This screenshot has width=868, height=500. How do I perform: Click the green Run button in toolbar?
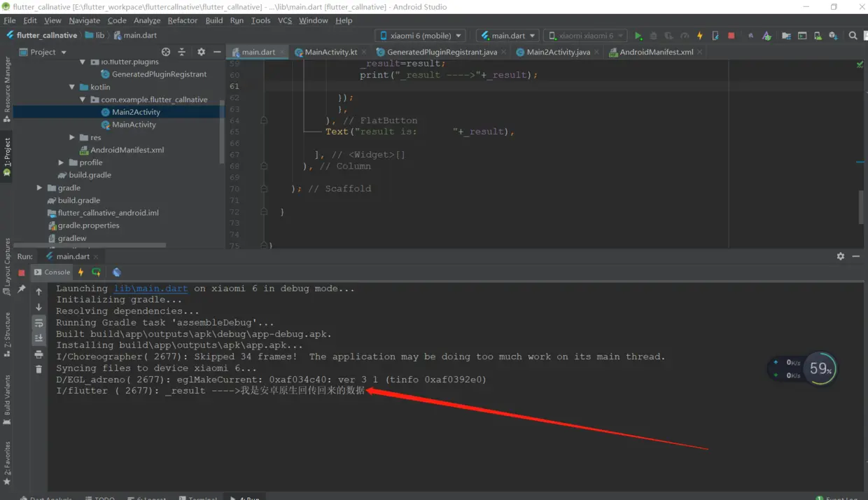coord(638,36)
